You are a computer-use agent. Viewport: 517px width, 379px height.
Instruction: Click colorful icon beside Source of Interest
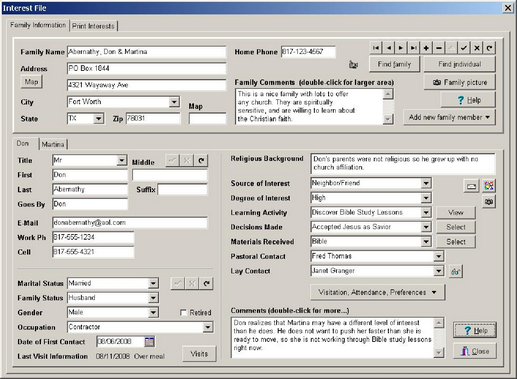click(489, 186)
